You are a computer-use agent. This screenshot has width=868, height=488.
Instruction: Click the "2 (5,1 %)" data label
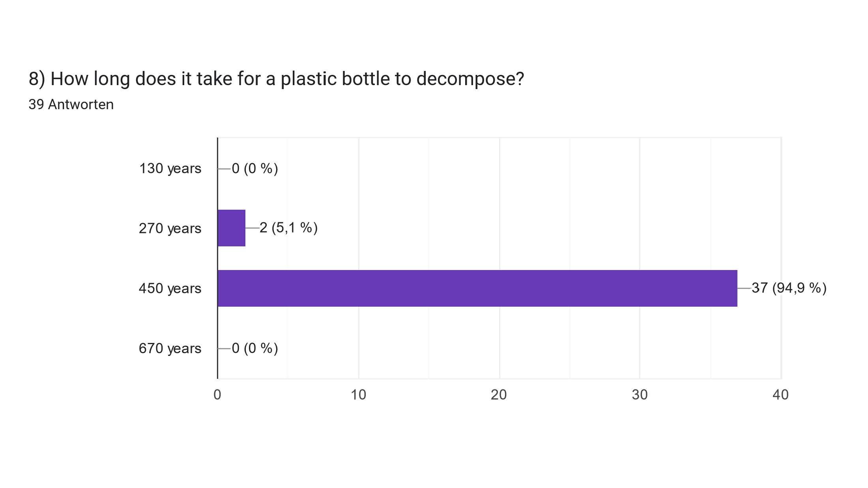[x=288, y=228]
